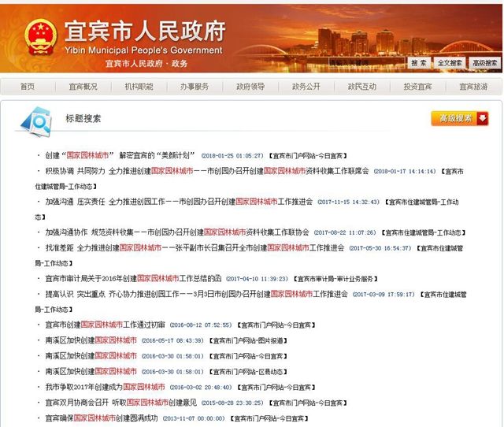
Task: Click source 宜宾市门户网站-区县动态
Action: point(248,372)
